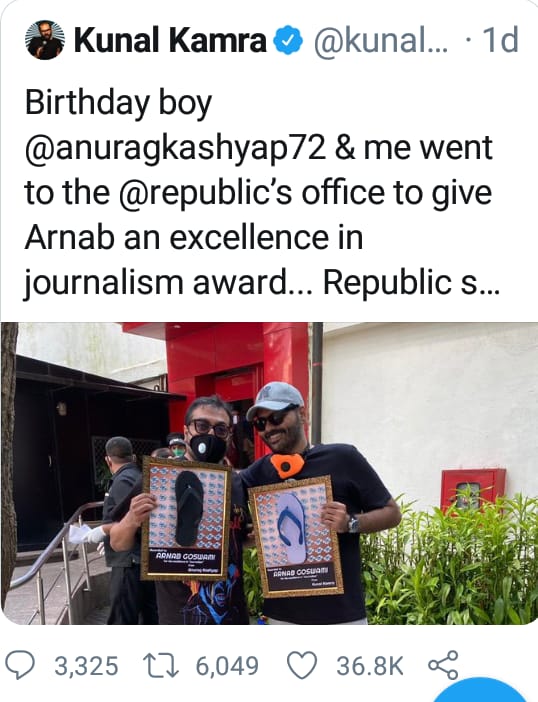View the 6,049 retweets count
Screen dimensions: 538x702
coord(227,666)
